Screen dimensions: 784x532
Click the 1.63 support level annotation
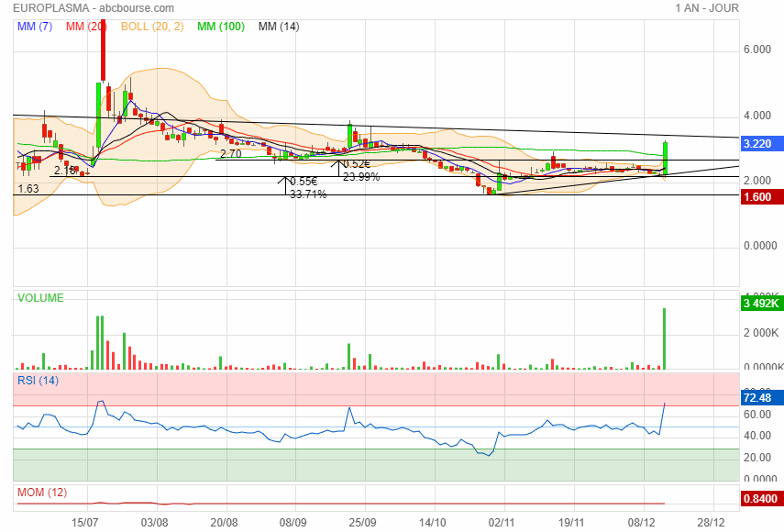(x=28, y=189)
